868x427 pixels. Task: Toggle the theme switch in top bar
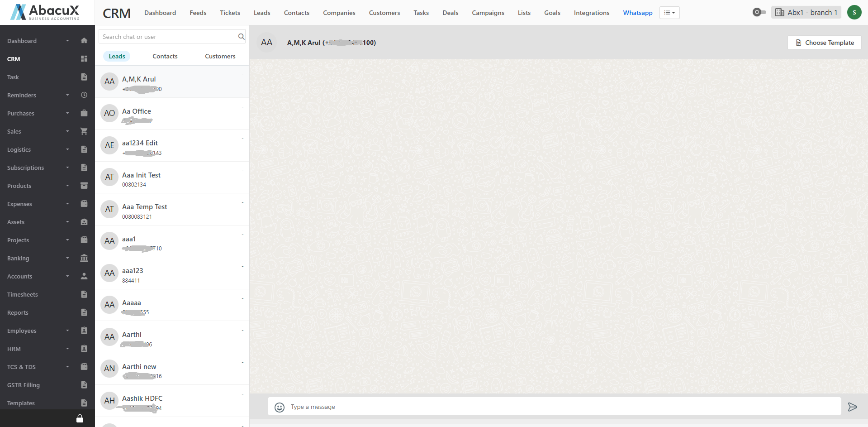click(x=759, y=12)
